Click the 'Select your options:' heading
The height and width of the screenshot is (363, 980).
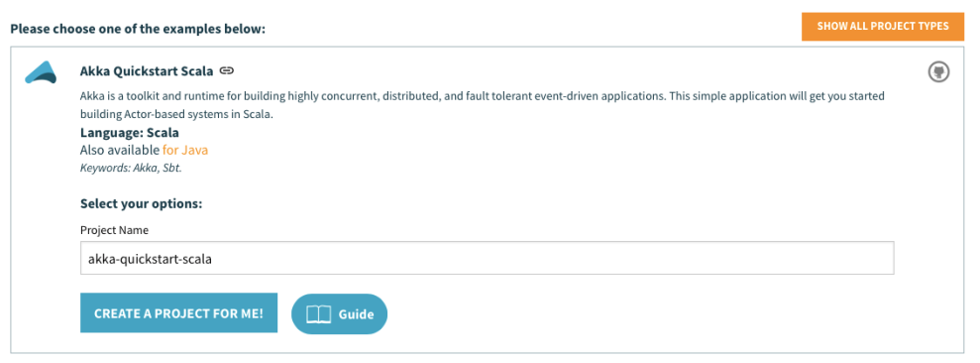click(x=142, y=204)
